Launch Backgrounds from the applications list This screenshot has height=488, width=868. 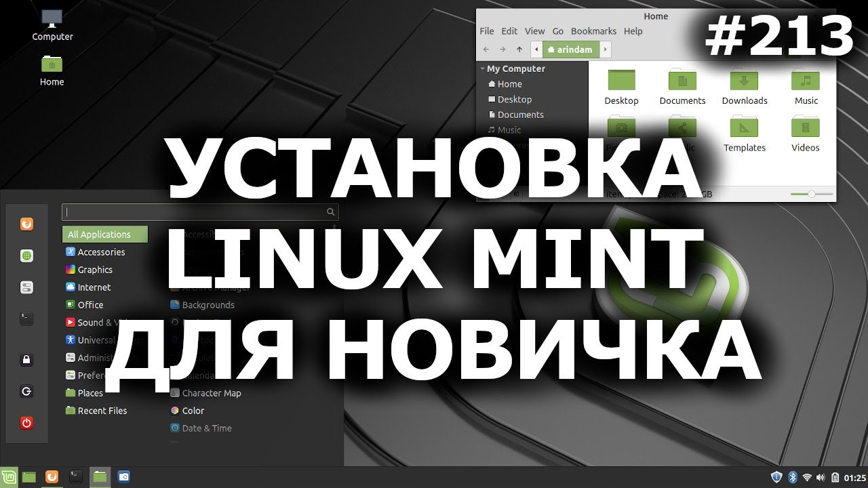pyautogui.click(x=202, y=304)
